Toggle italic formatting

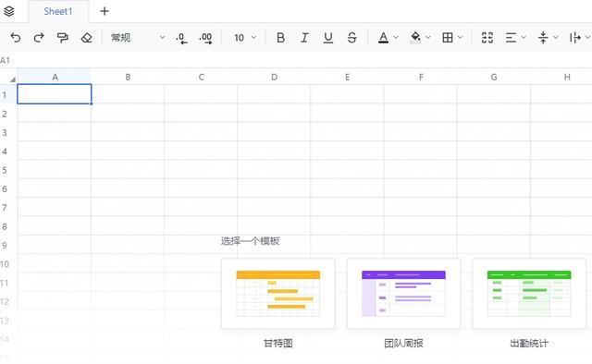[x=304, y=38]
